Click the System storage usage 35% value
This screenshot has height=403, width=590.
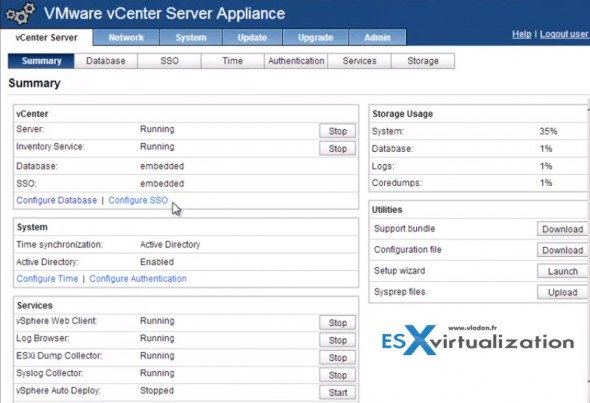[x=548, y=131]
